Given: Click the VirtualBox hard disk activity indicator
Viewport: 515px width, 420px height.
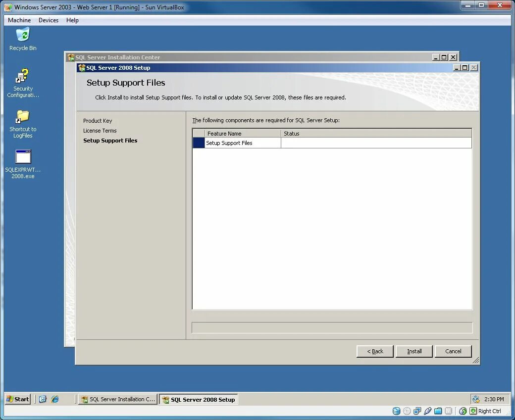Looking at the screenshot, I should [x=397, y=411].
